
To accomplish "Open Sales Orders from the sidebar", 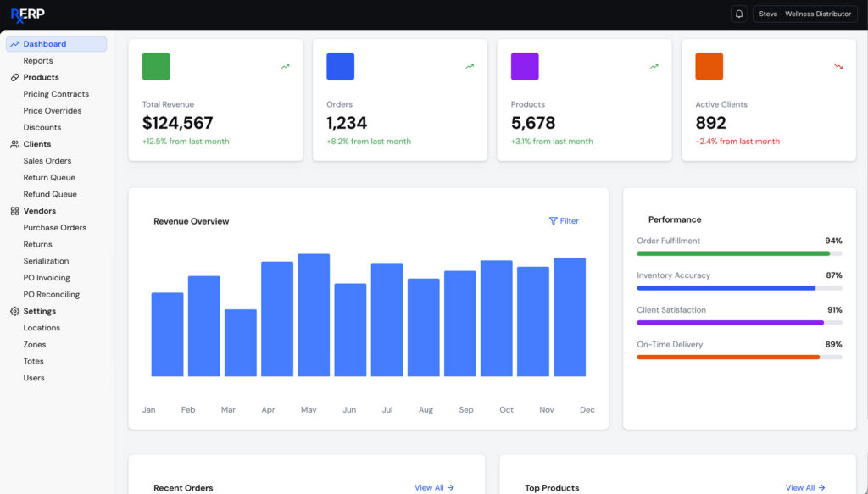I will 47,161.
